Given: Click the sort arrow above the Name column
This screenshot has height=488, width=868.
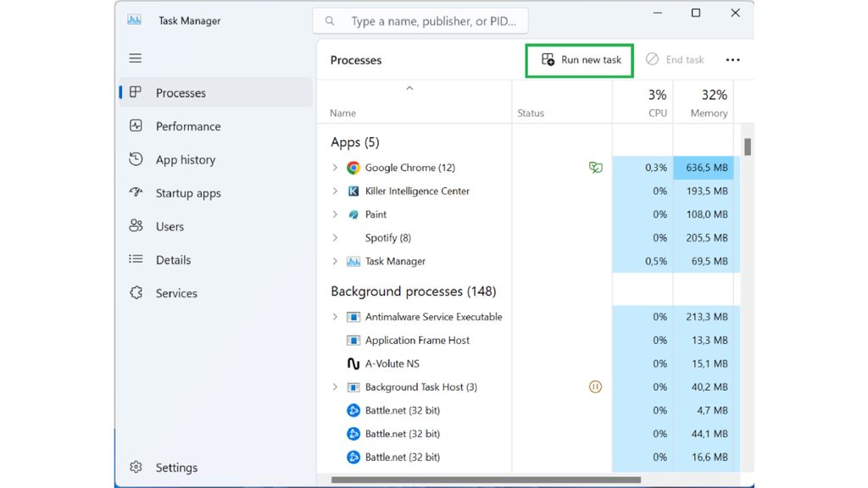Looking at the screenshot, I should [x=410, y=87].
